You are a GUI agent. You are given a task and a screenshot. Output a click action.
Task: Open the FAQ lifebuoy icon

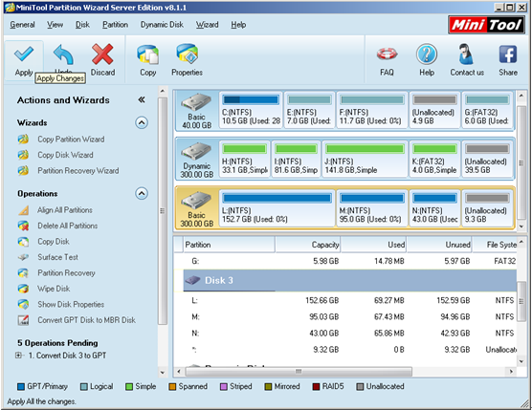(x=387, y=54)
